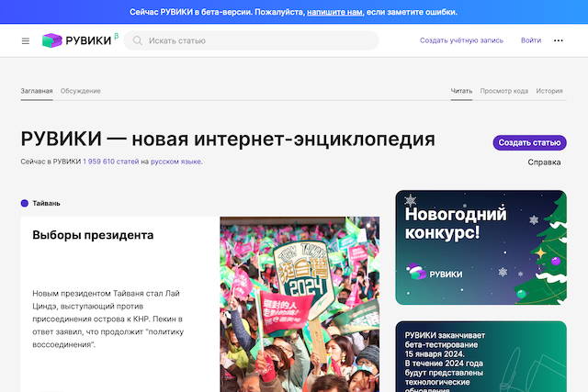Viewport: 588px width, 392px height.
Task: Open the hamburger side menu
Action: 26,40
